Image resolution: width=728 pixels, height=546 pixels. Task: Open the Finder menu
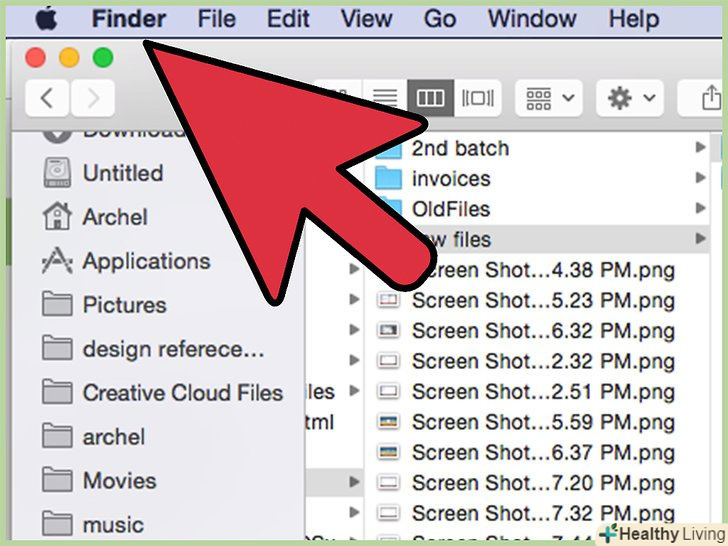click(x=129, y=20)
